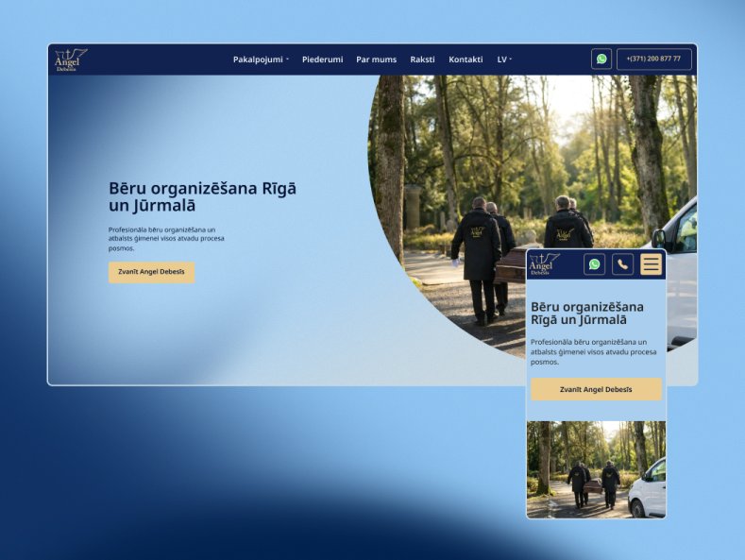Go to the Par mums page
The width and height of the screenshot is (745, 560).
pos(377,59)
